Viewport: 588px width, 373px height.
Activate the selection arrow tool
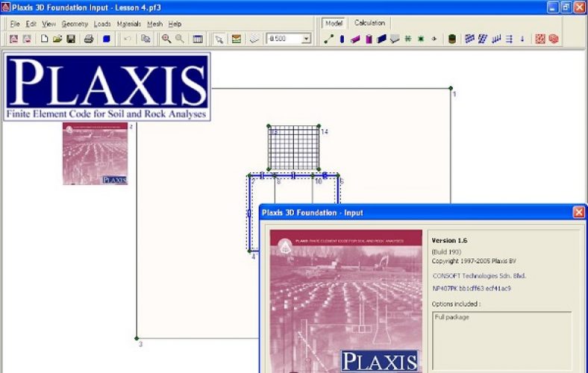coord(219,39)
